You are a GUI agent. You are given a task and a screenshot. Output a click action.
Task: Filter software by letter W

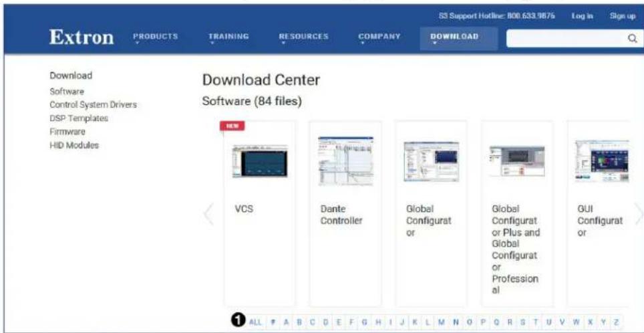pyautogui.click(x=576, y=322)
